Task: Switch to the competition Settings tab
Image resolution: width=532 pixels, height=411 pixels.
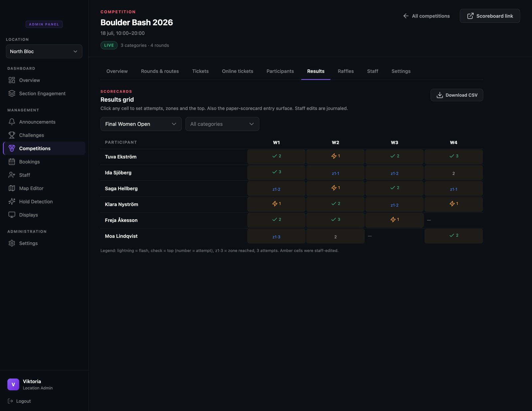Action: 401,71
